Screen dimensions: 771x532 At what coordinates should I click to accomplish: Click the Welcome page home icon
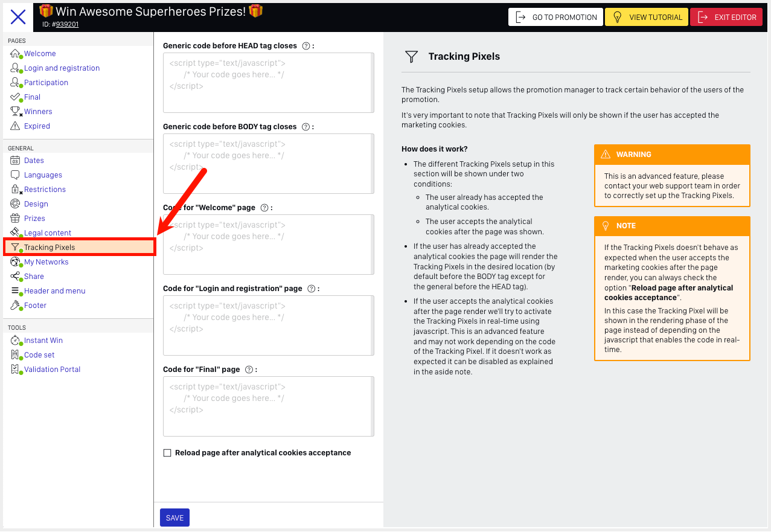tap(14, 53)
